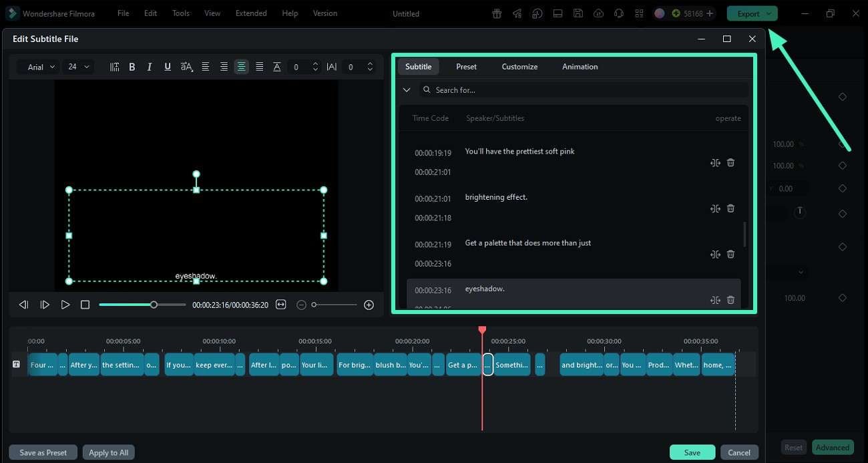Viewport: 868px width, 463px height.
Task: Open the layout grid icon
Action: pos(639,13)
